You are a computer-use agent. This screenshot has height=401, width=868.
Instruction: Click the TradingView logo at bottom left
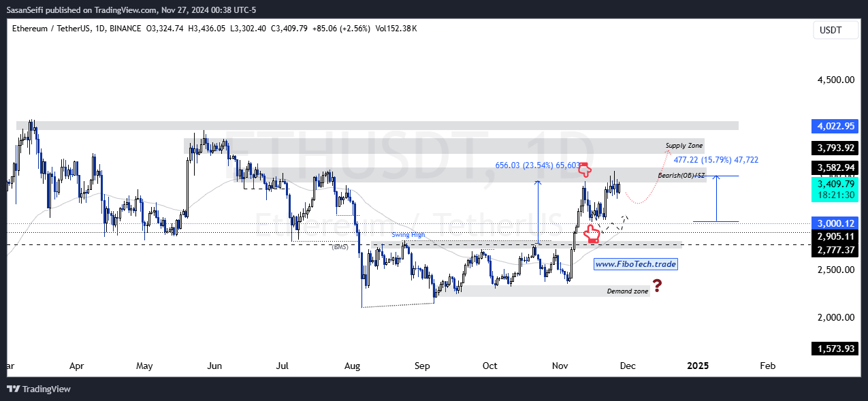click(39, 389)
